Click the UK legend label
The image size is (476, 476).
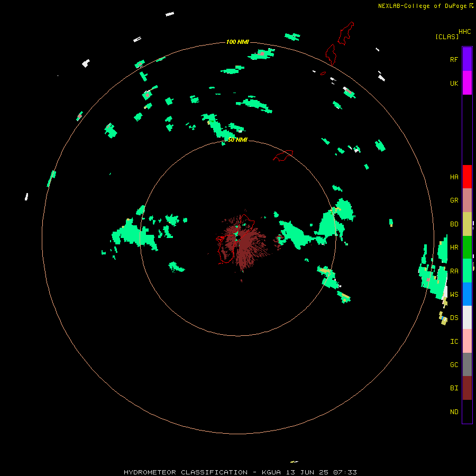454,84
